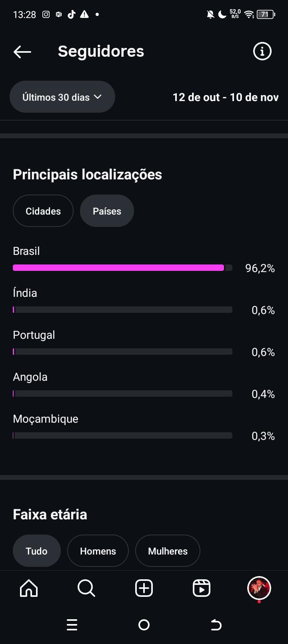Go to the Home feed icon
The height and width of the screenshot is (644, 288).
pos(29,588)
